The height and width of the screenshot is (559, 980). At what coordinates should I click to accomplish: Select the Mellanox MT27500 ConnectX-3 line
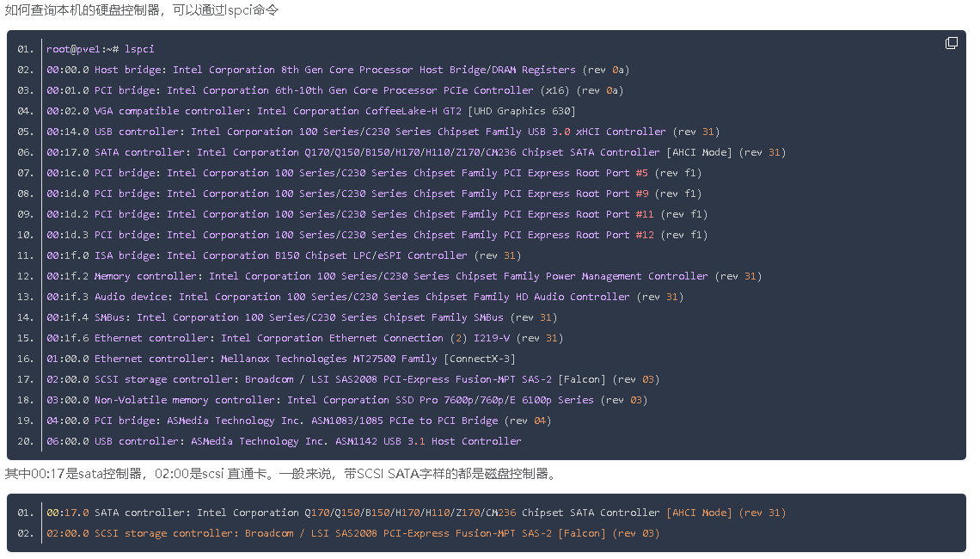(280, 359)
